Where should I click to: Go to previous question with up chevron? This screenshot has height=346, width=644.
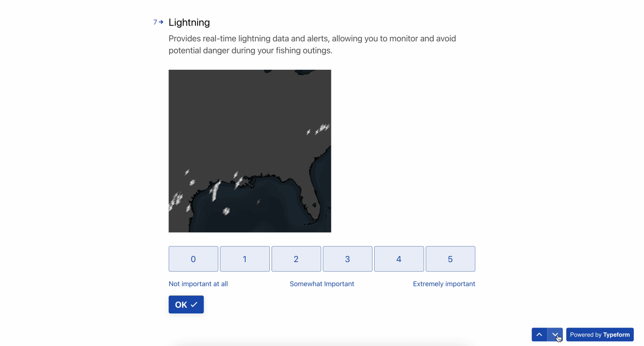(x=539, y=334)
